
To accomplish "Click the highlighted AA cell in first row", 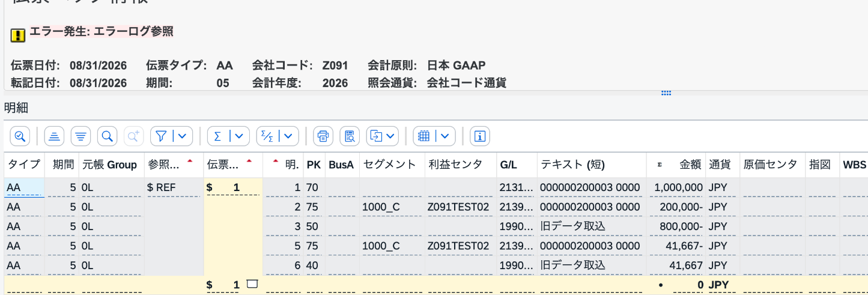I will [x=24, y=187].
